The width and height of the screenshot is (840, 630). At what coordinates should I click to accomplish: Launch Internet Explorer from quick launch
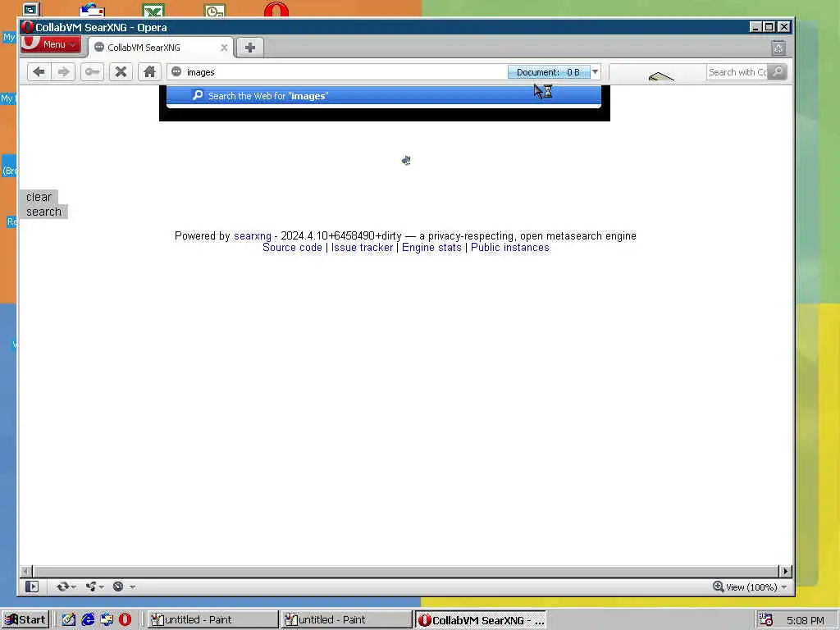pos(88,620)
